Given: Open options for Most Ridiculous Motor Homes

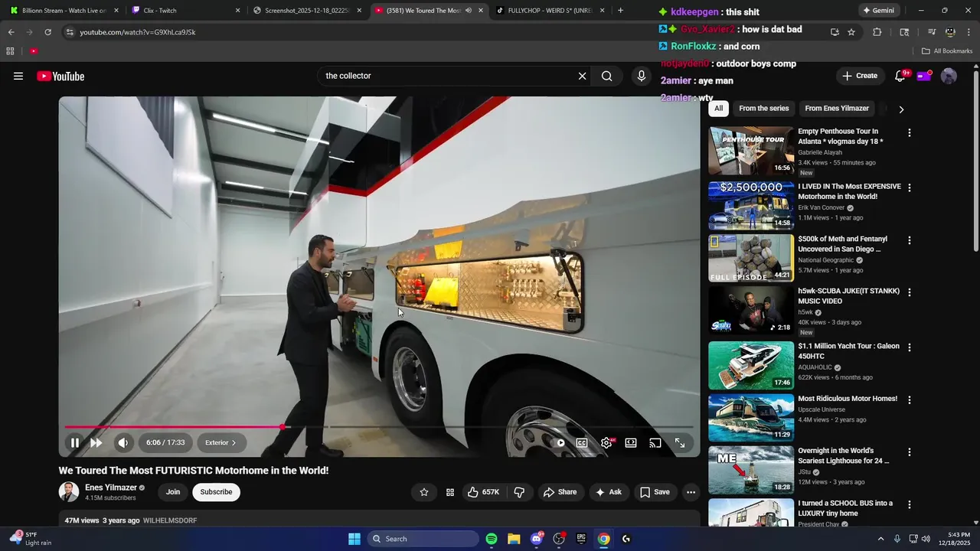Looking at the screenshot, I should click(910, 399).
